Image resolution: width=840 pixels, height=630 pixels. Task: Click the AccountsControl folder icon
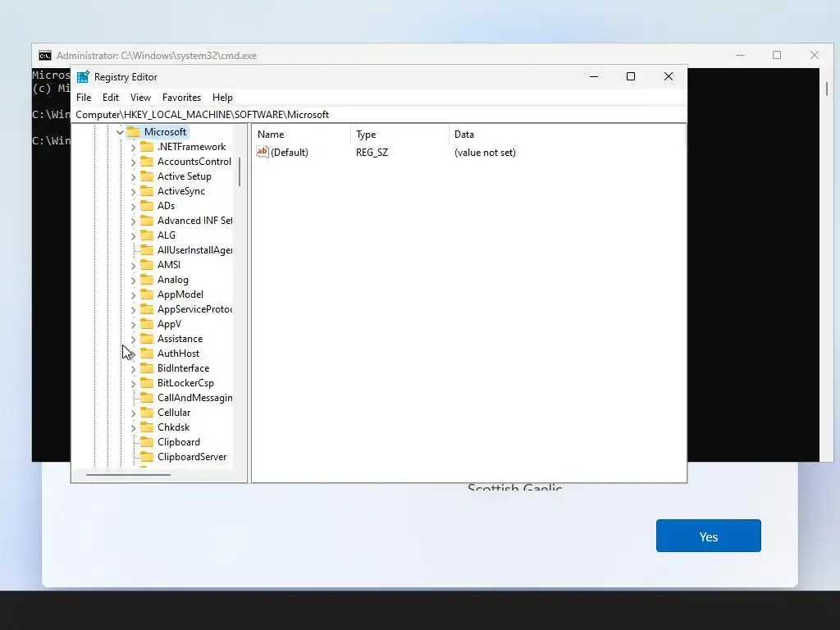point(147,162)
